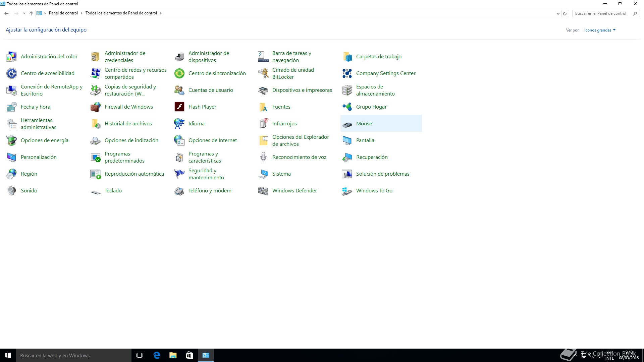Open the 'Recuperación' link
The image size is (644, 362).
pos(372,157)
